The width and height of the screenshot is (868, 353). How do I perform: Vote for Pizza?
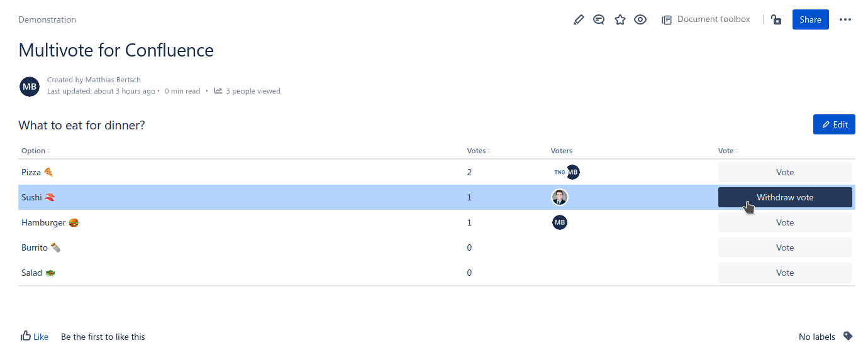pos(784,172)
